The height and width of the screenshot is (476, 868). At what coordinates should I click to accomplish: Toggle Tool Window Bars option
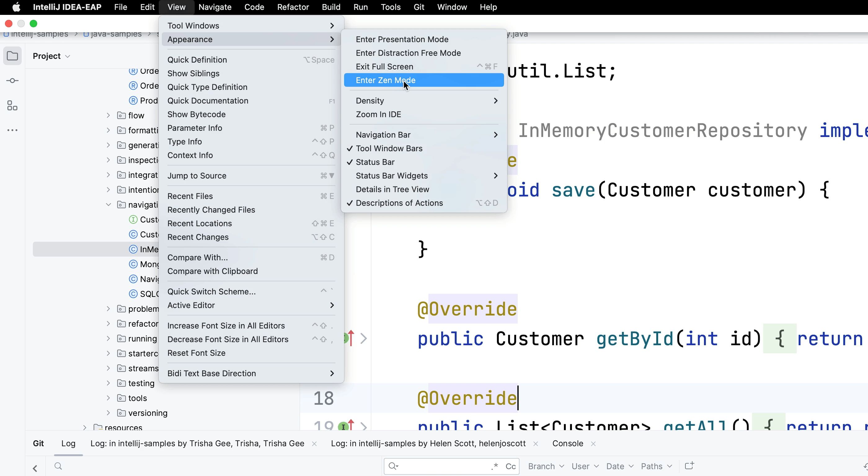click(424, 148)
